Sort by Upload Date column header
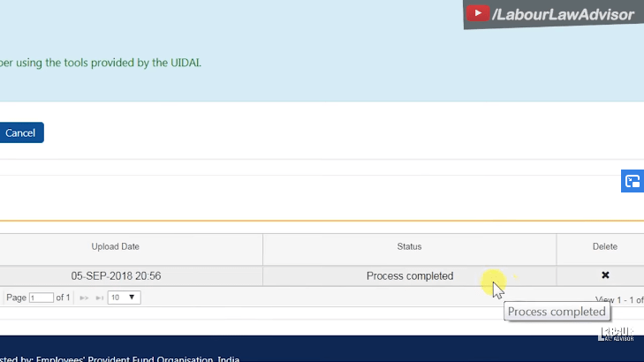 tap(116, 246)
